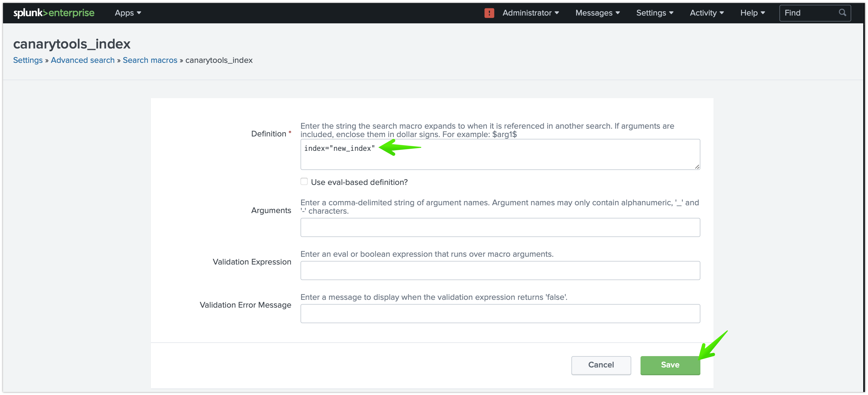
Task: Expand the Messages panel dropdown
Action: click(597, 12)
